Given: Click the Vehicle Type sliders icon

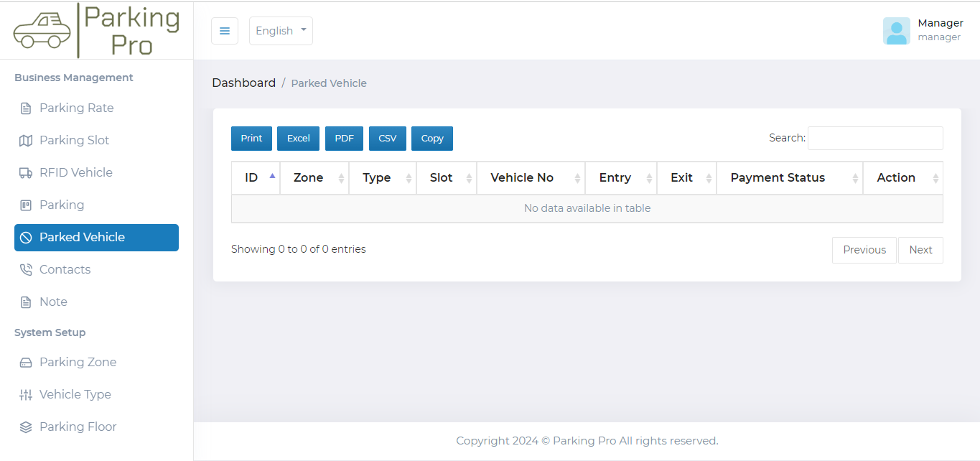Looking at the screenshot, I should point(26,395).
